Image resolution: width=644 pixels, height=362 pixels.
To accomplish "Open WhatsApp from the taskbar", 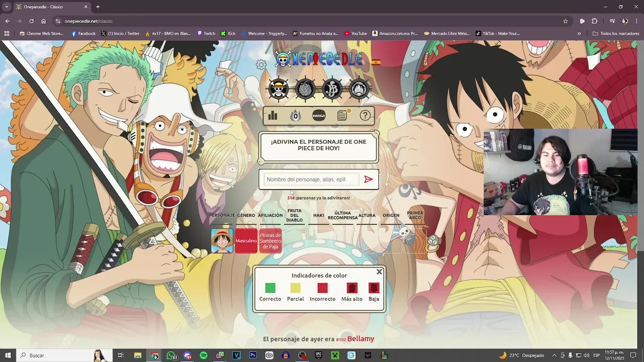I will pyautogui.click(x=171, y=355).
